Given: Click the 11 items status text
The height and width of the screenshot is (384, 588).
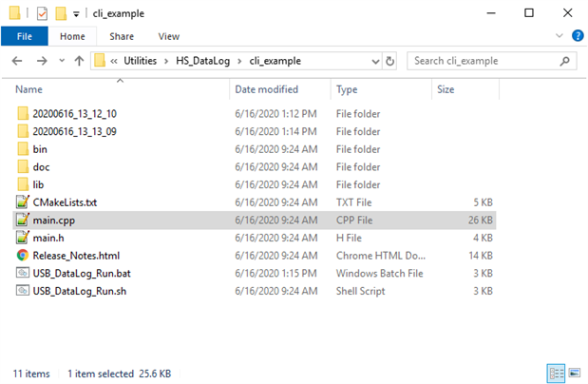Looking at the screenshot, I should coord(31,374).
